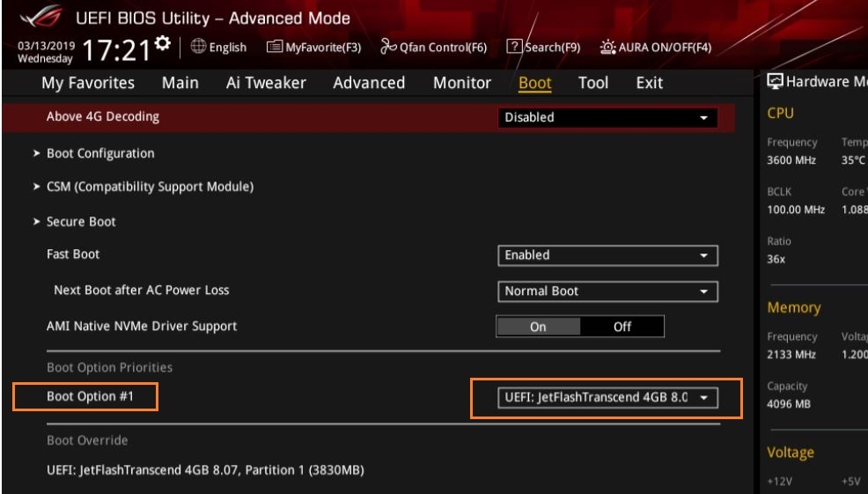Viewport: 868px width, 494px height.
Task: Click the 2133 MHz memory frequency value
Action: [791, 355]
